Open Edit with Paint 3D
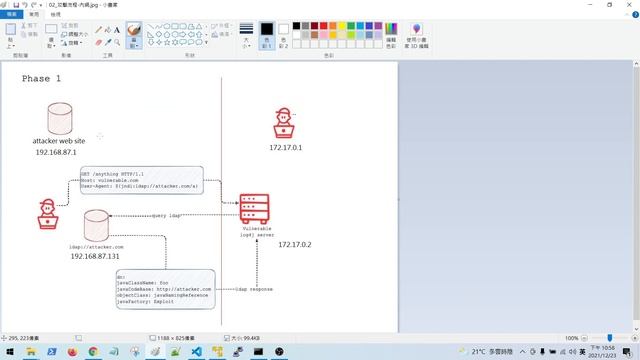 click(416, 36)
